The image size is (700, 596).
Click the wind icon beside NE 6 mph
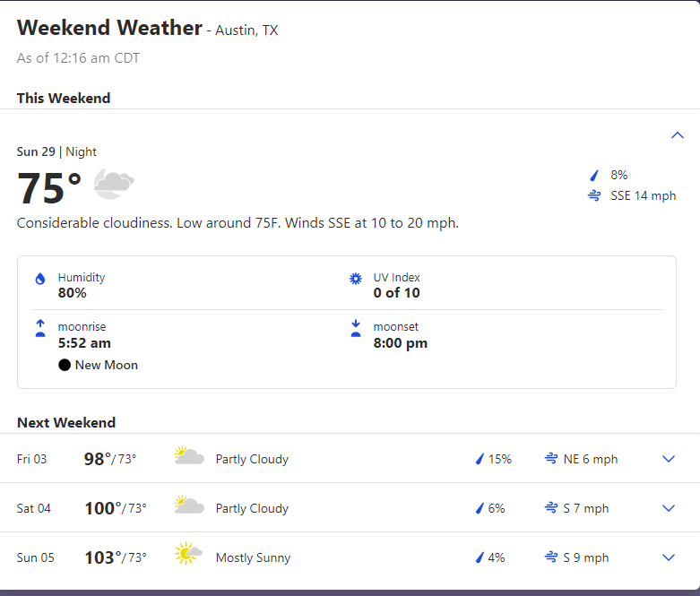(x=551, y=459)
